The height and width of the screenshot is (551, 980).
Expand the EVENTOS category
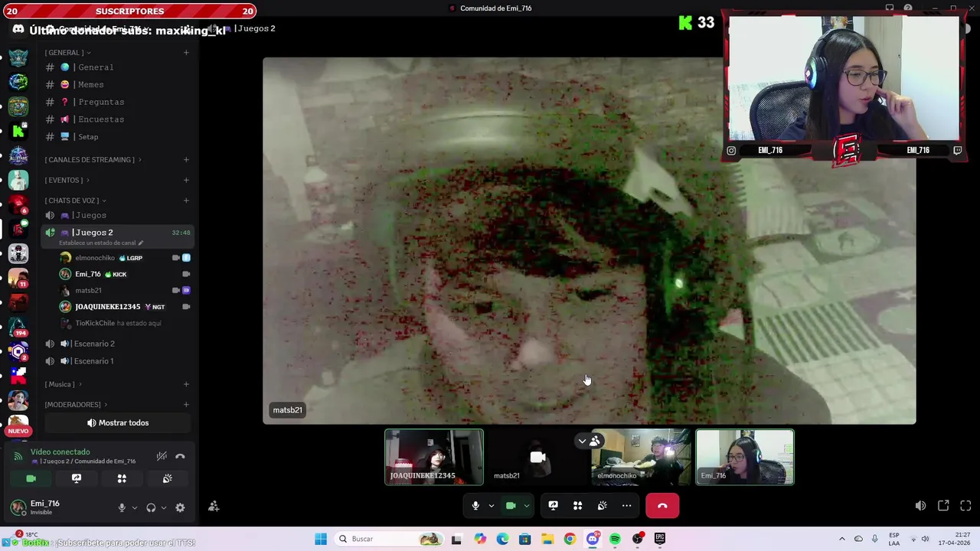tap(67, 181)
